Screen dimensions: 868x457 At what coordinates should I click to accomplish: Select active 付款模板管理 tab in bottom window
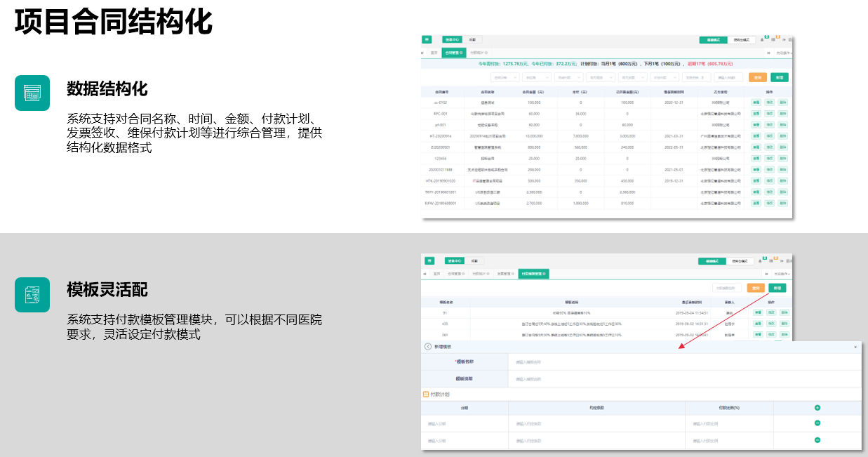pyautogui.click(x=533, y=274)
